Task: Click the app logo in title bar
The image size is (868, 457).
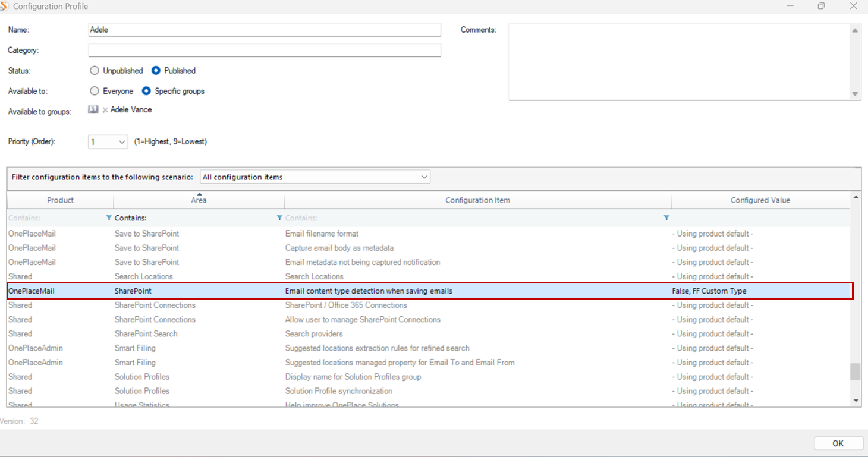Action: coord(5,6)
